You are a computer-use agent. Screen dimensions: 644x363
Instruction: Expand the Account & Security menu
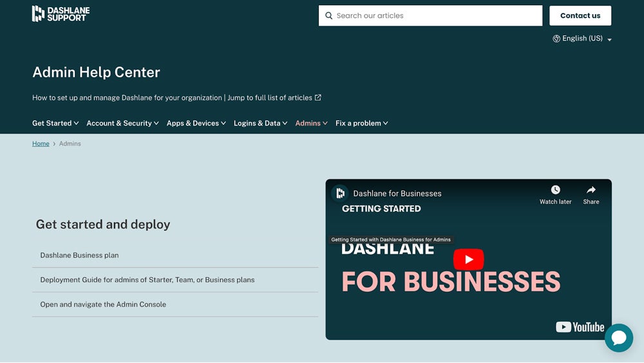122,123
